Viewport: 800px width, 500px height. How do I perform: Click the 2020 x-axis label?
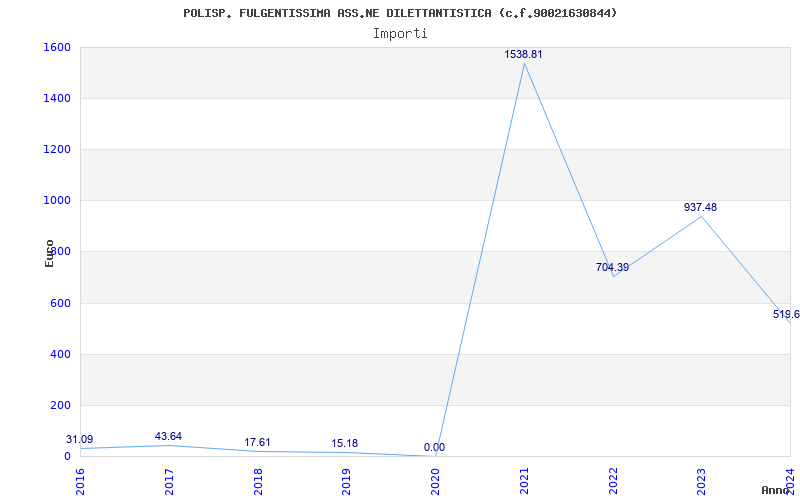435,482
